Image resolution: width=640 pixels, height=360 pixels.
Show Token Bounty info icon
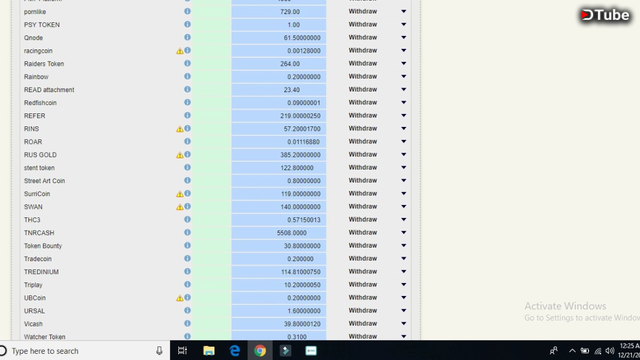(187, 246)
